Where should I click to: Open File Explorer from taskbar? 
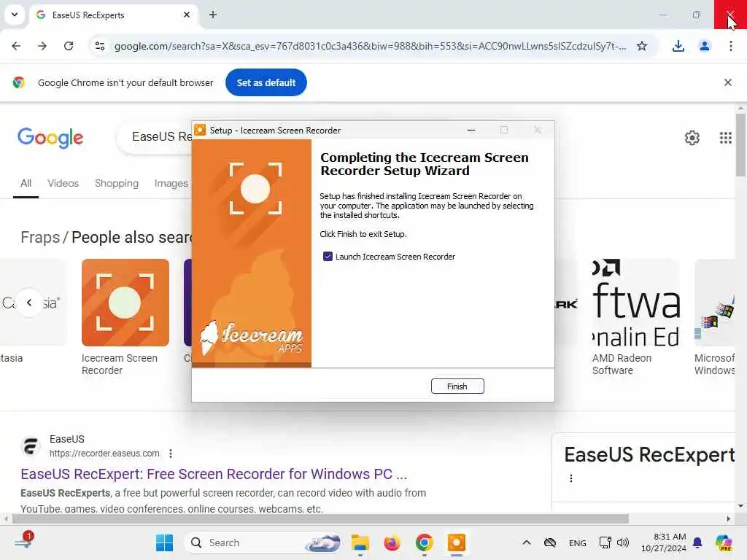tap(360, 542)
